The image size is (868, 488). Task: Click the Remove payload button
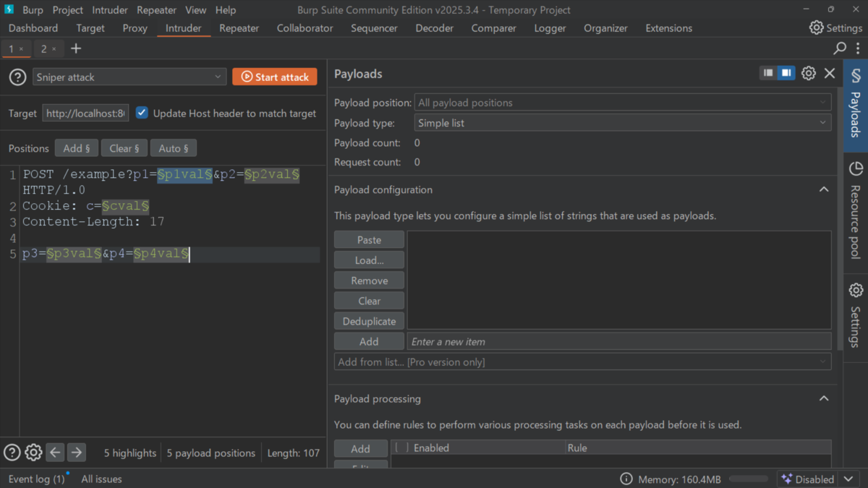coord(369,281)
